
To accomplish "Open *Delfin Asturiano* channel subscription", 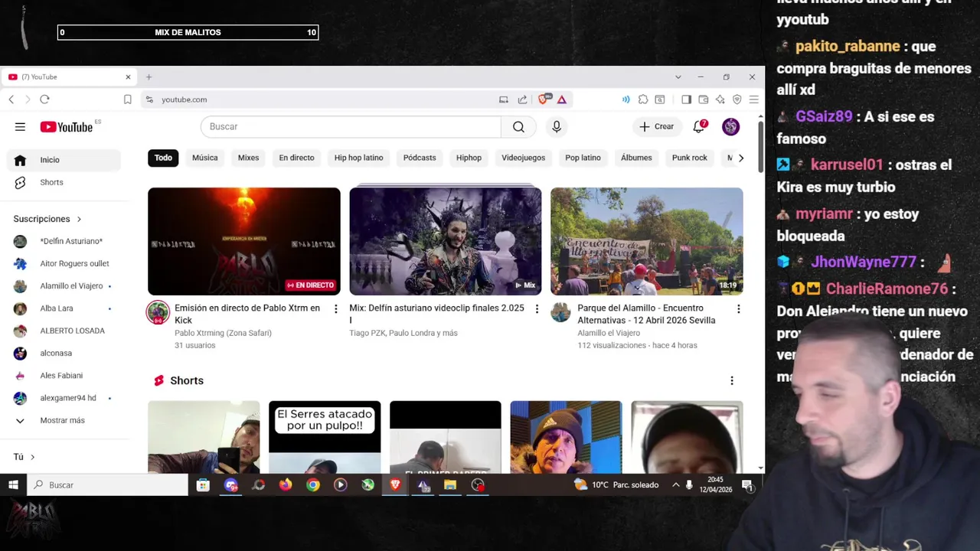I will coord(64,241).
